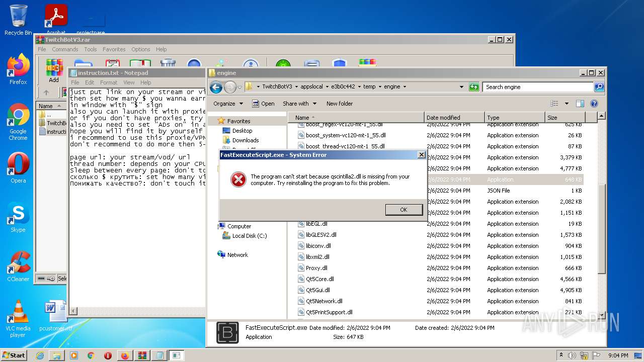Select file libxml2.dll
This screenshot has height=362, width=644.
pos(317,257)
